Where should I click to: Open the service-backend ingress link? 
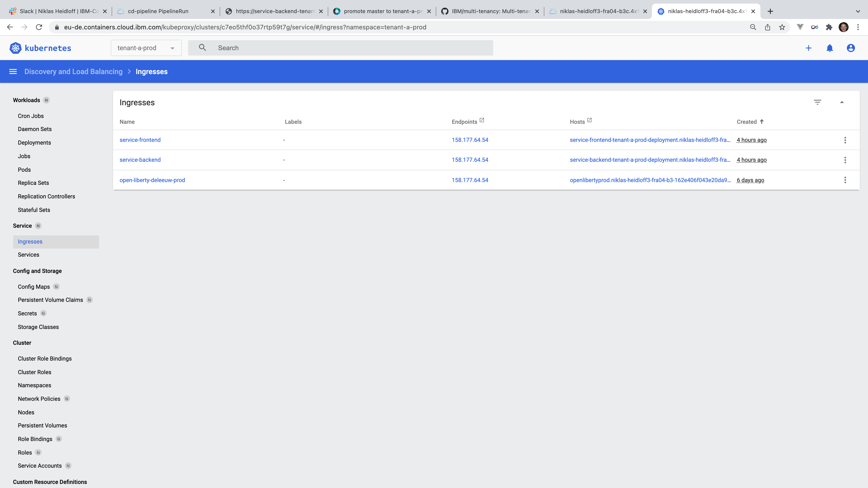point(140,160)
